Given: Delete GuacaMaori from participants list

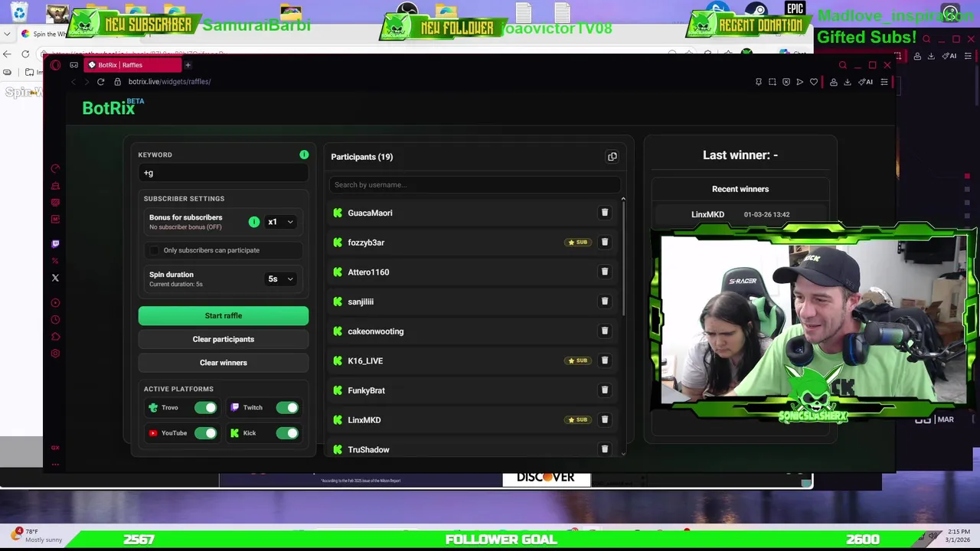Looking at the screenshot, I should click(604, 213).
